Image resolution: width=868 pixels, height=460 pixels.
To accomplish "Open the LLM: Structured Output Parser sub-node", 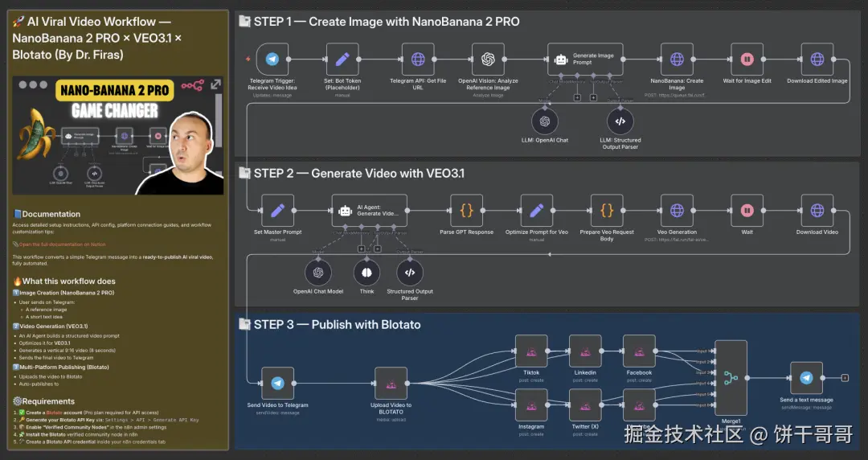I will pyautogui.click(x=620, y=121).
